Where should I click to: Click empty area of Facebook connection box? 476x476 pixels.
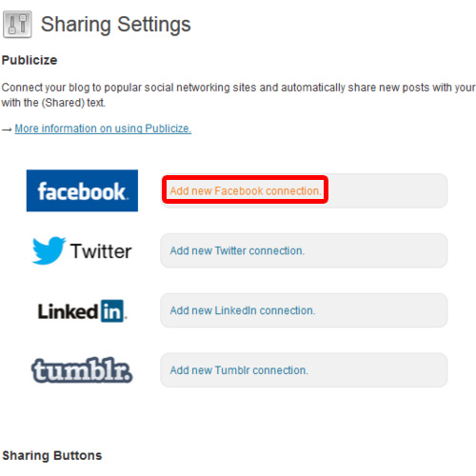coord(387,190)
